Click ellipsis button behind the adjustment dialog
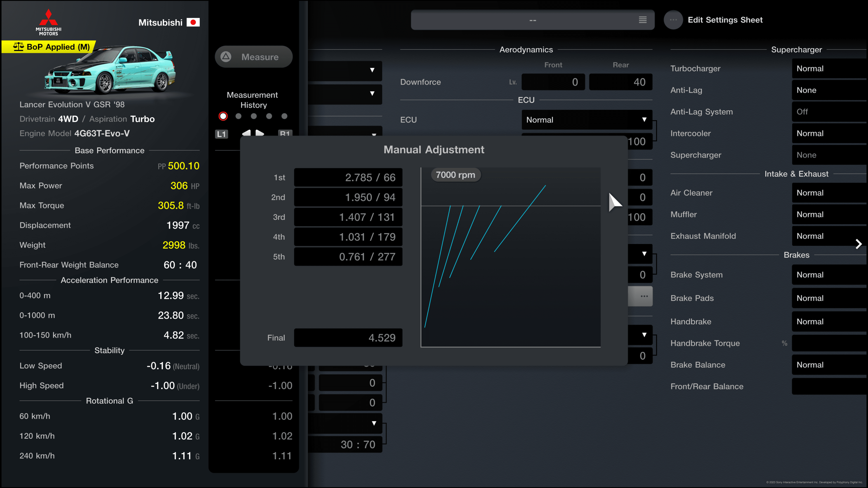 (640, 296)
